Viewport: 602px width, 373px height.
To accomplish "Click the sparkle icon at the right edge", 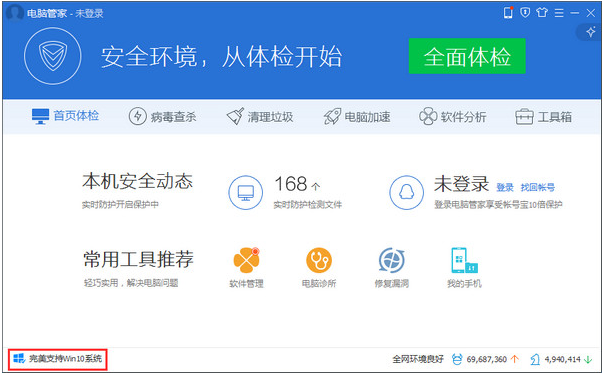I will (590, 32).
